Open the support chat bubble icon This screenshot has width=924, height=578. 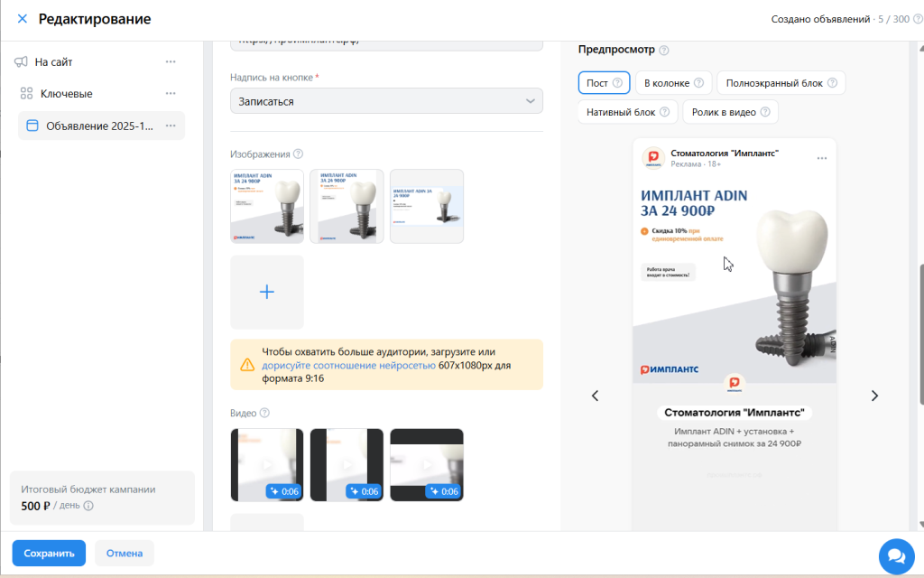(896, 556)
